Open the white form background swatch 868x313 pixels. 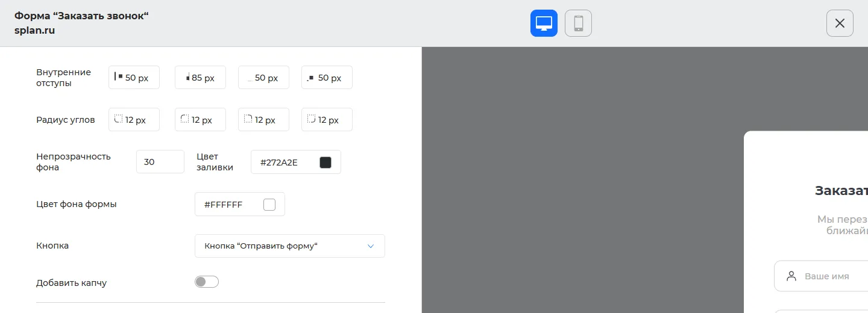[269, 205]
